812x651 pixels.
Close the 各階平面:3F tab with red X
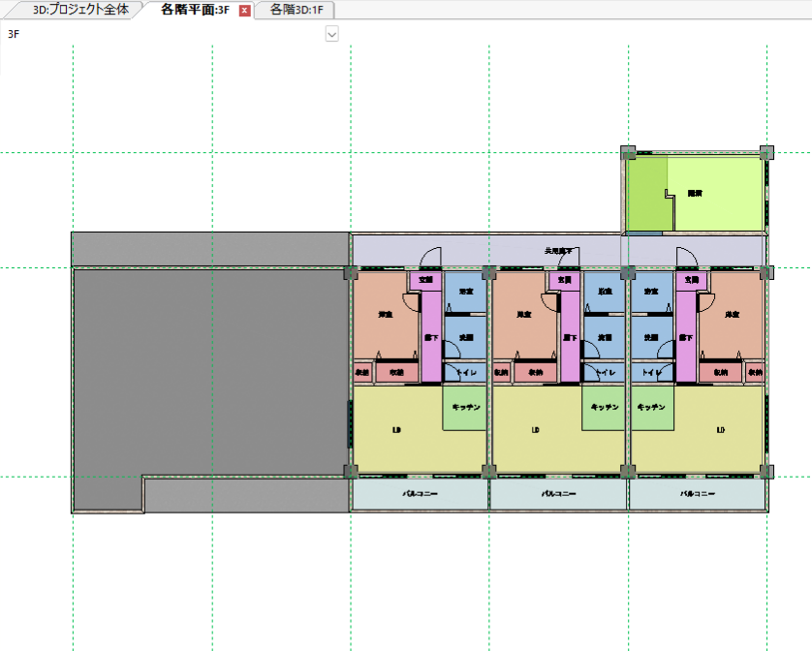[244, 11]
